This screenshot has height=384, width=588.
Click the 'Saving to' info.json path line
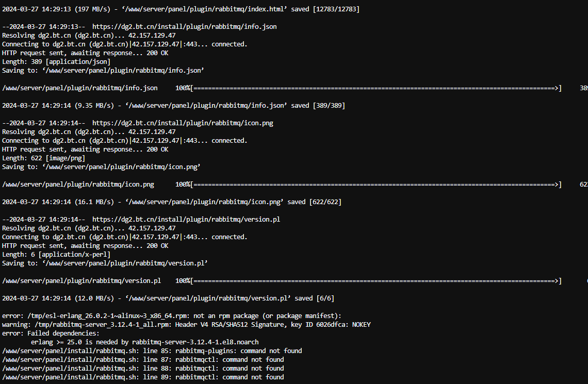point(103,71)
